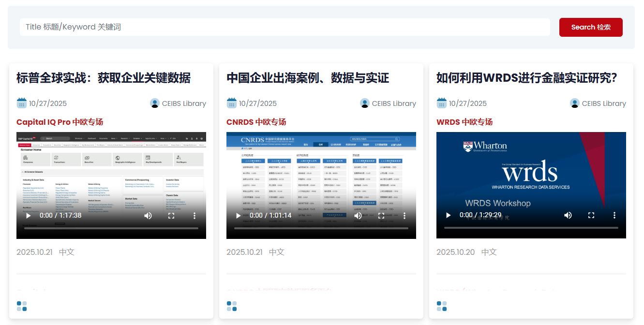644x325 pixels.
Task: Click the grid icon under the CNRDS card
Action: coord(232,306)
